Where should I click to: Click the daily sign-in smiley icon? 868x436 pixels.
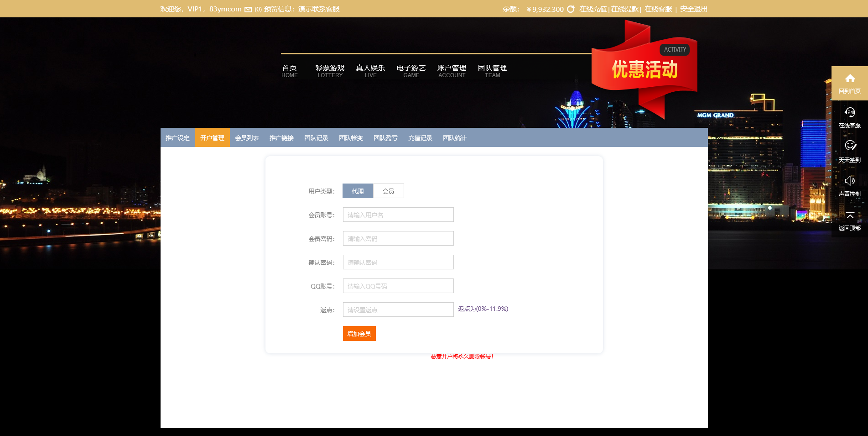point(850,146)
